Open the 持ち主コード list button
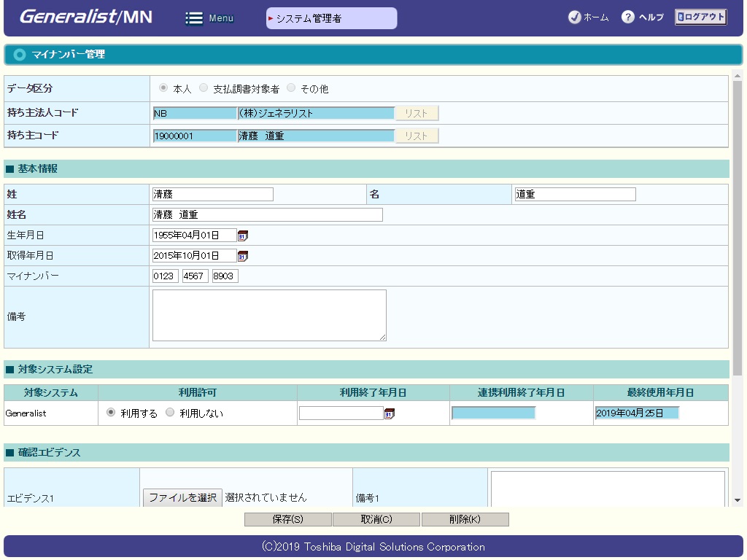The image size is (747, 560). click(417, 136)
